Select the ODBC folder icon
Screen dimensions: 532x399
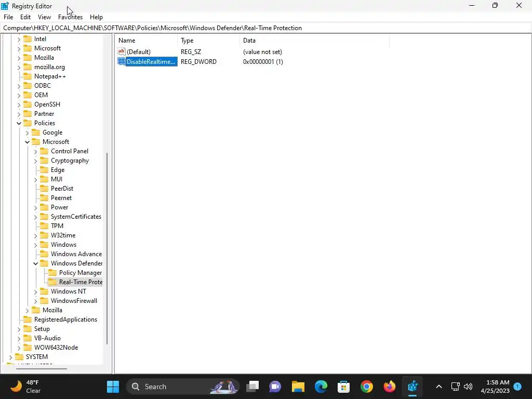pos(28,86)
